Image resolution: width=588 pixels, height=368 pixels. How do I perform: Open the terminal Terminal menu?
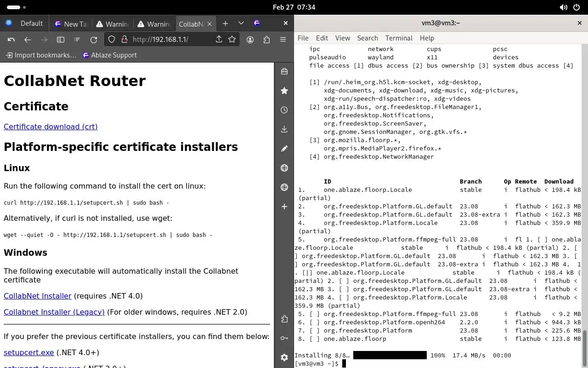click(399, 38)
